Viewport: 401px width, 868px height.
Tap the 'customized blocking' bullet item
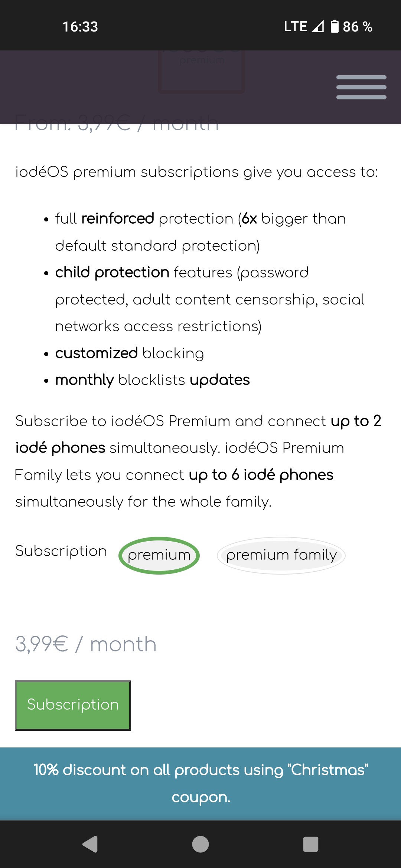click(x=129, y=353)
